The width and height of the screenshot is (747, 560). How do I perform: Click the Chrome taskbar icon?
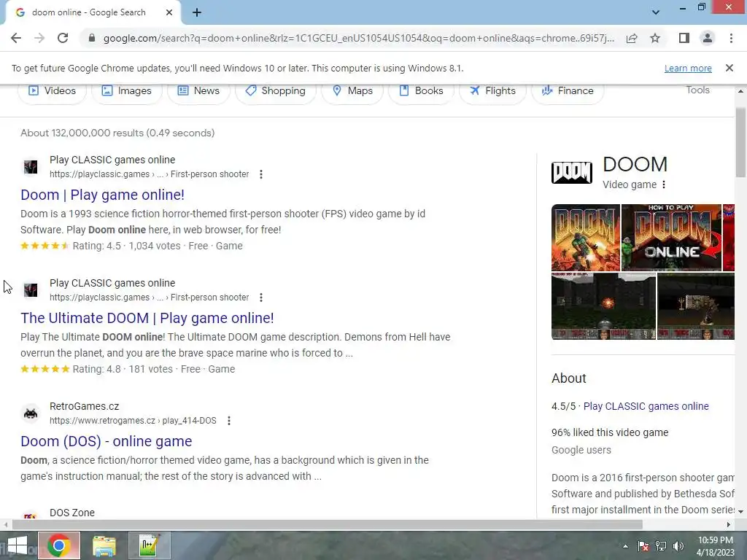coord(59,545)
